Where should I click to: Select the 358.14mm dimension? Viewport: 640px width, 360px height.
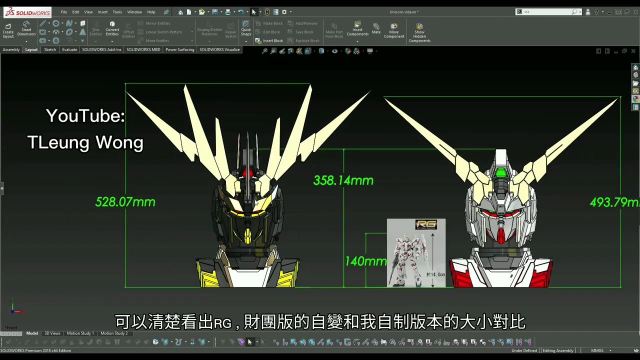pyautogui.click(x=343, y=180)
